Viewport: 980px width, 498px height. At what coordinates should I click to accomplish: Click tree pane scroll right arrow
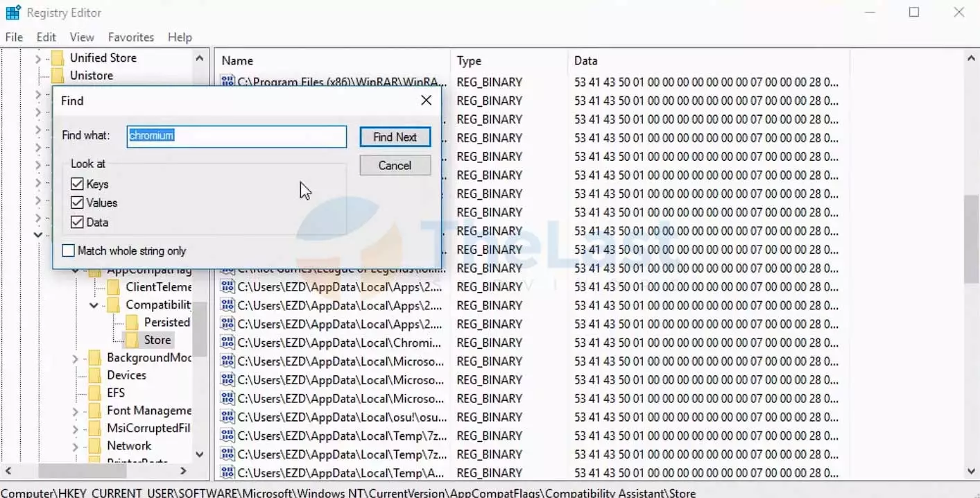pyautogui.click(x=183, y=471)
